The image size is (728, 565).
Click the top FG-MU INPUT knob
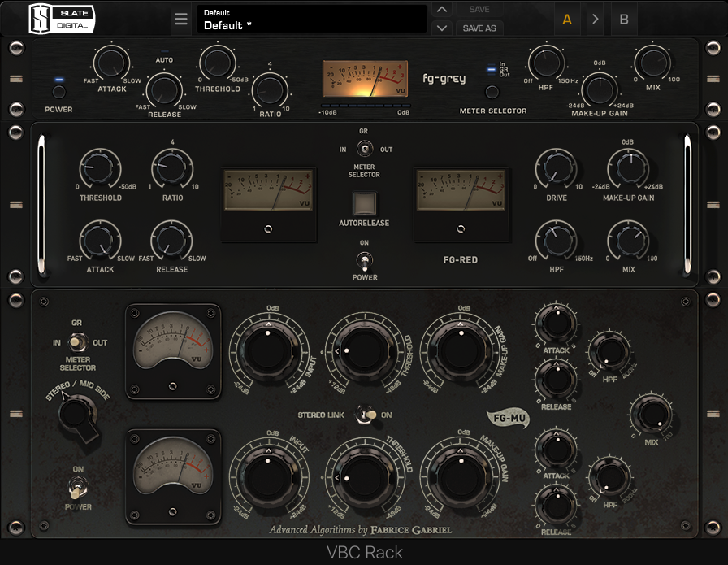[268, 351]
